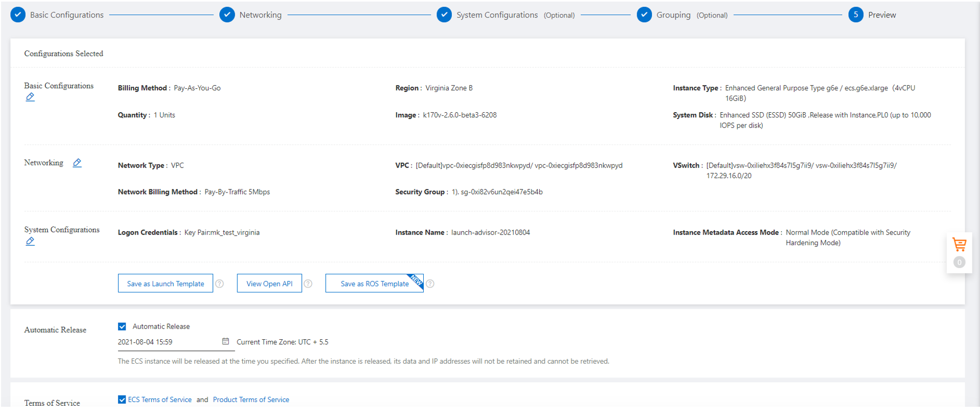The height and width of the screenshot is (411, 980).
Task: Click Save as Launch Template button
Action: [x=166, y=283]
